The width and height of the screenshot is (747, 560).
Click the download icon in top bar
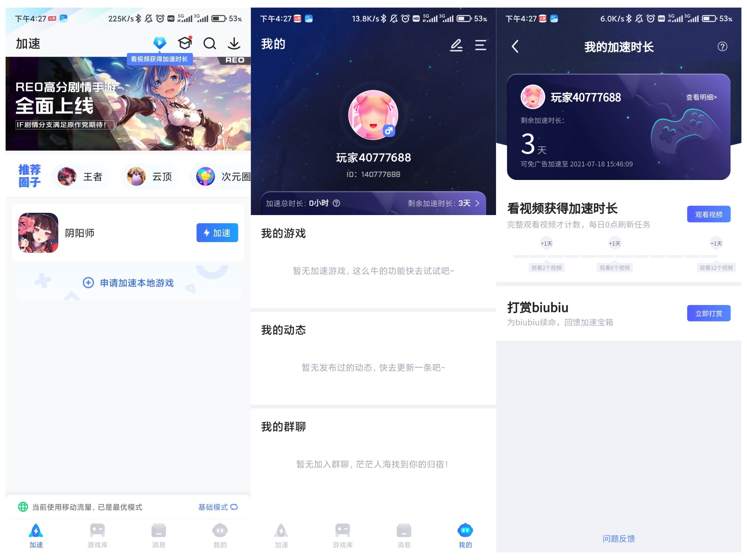pos(235,44)
